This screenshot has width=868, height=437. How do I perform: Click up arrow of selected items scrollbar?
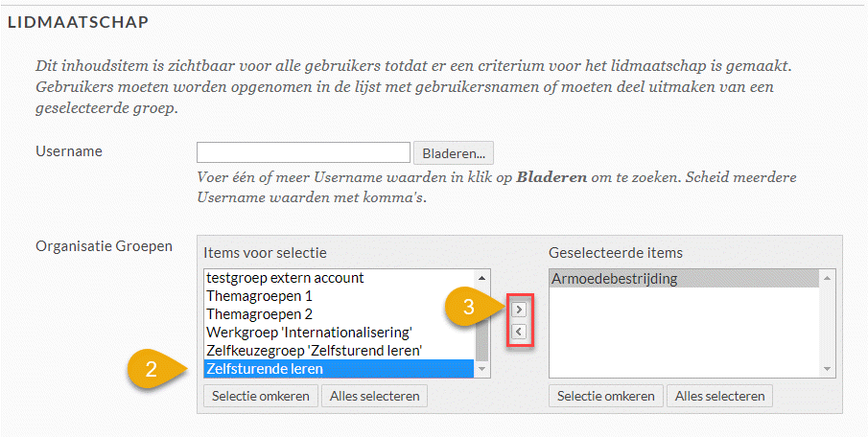[x=827, y=278]
